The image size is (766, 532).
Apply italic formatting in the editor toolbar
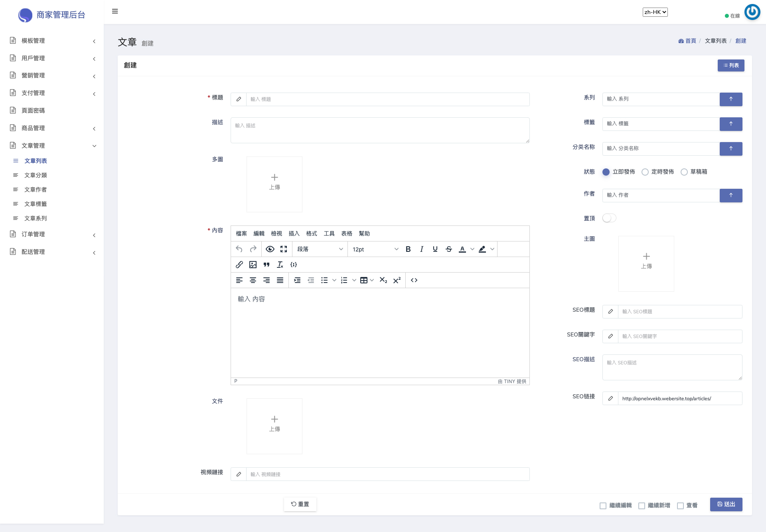(x=422, y=249)
